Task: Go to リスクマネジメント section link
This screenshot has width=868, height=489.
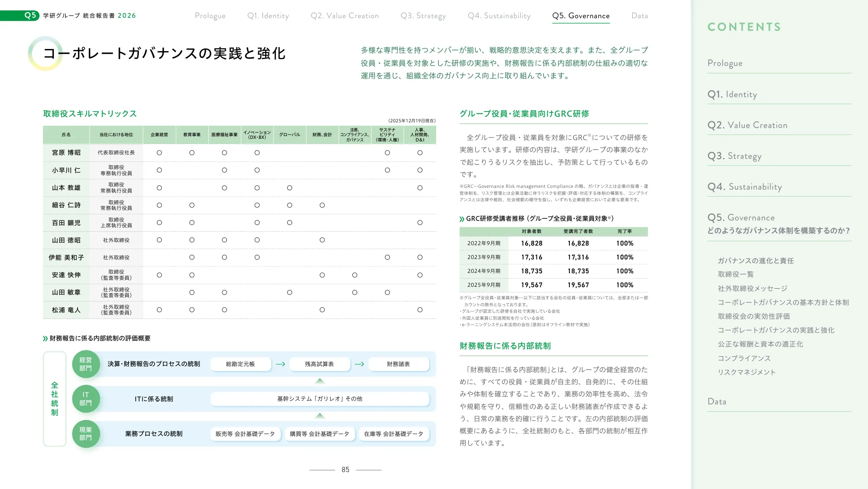Action: point(746,372)
